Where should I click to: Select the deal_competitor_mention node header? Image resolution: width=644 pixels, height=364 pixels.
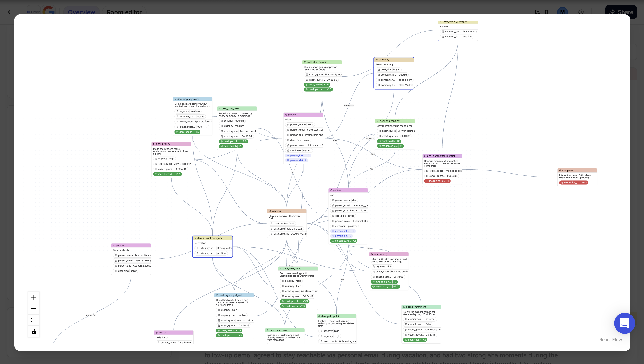[442, 156]
